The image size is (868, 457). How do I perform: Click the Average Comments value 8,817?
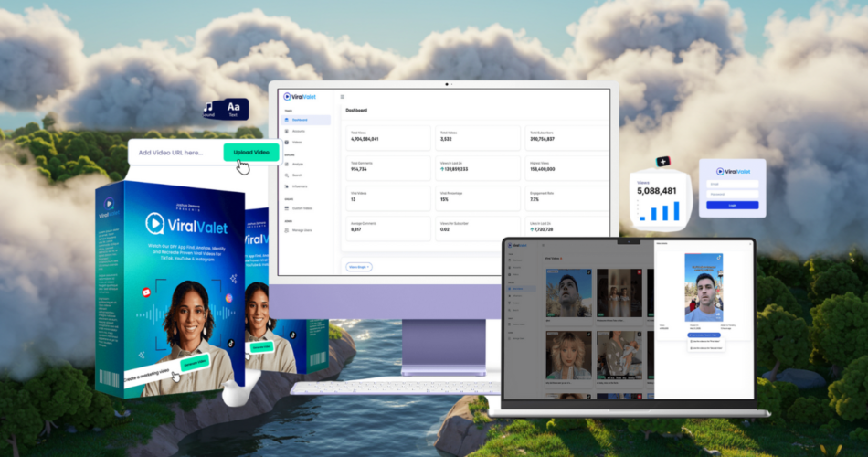356,229
